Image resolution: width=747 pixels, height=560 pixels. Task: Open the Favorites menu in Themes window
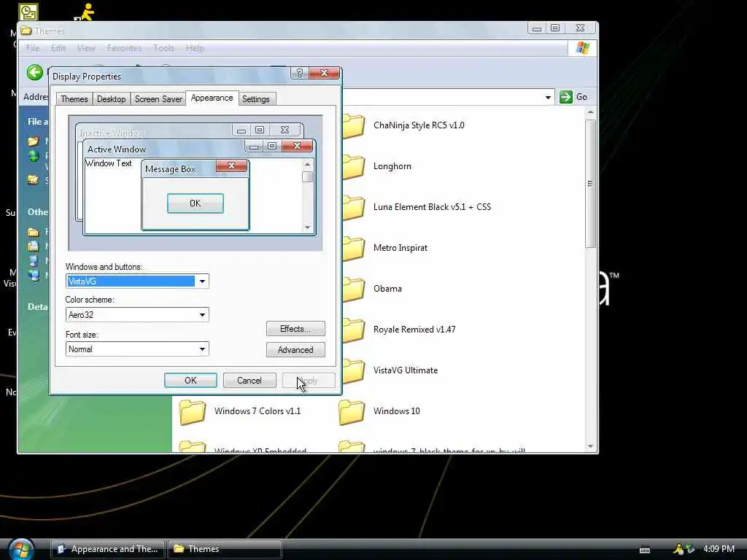pyautogui.click(x=124, y=48)
